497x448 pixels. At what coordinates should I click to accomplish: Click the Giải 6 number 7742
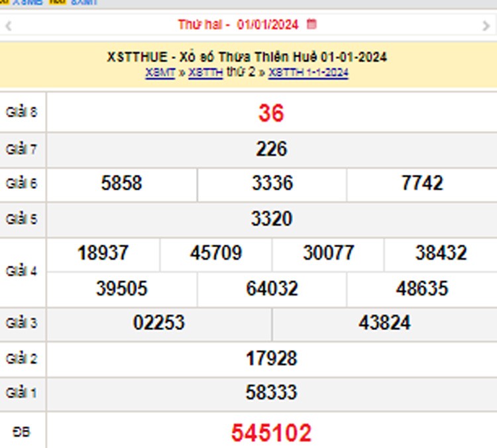pos(422,184)
